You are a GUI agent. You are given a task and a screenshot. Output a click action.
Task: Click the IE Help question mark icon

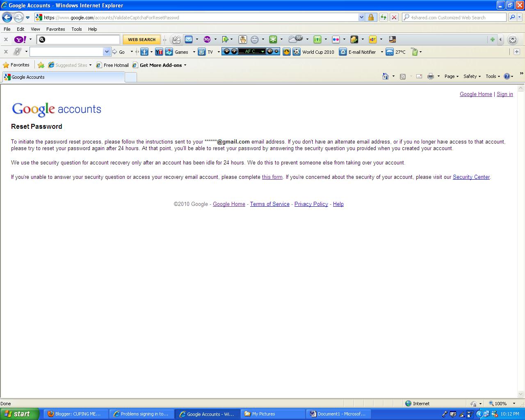pos(507,76)
